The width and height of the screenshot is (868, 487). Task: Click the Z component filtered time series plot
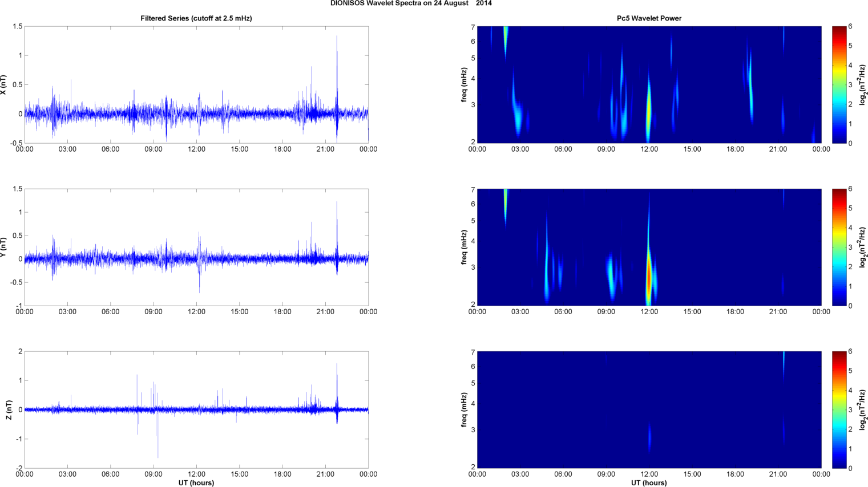point(196,409)
